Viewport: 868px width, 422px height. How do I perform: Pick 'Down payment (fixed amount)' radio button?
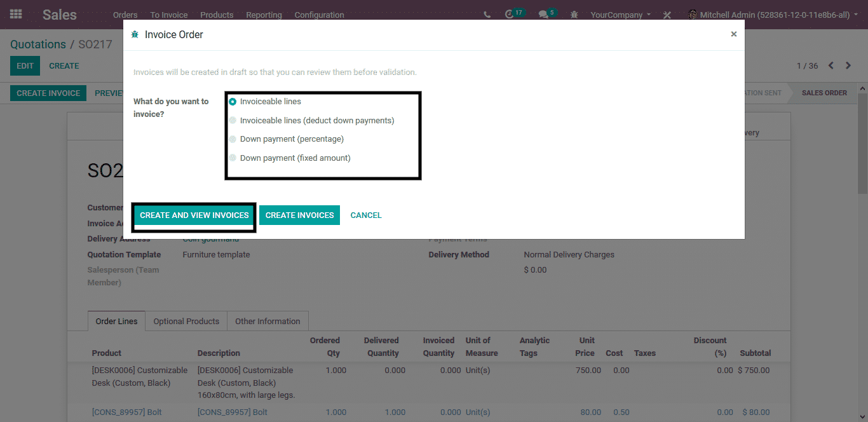[233, 158]
